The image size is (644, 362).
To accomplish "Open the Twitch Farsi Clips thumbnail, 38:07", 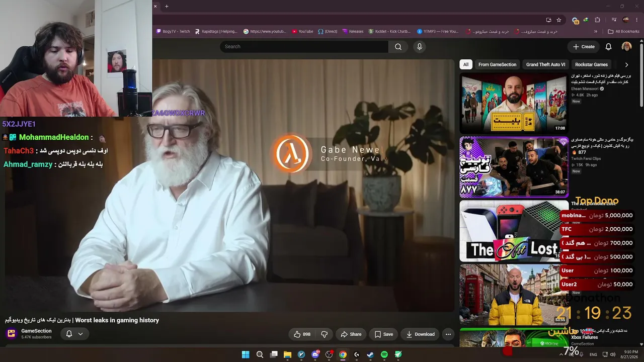I will 514,167.
